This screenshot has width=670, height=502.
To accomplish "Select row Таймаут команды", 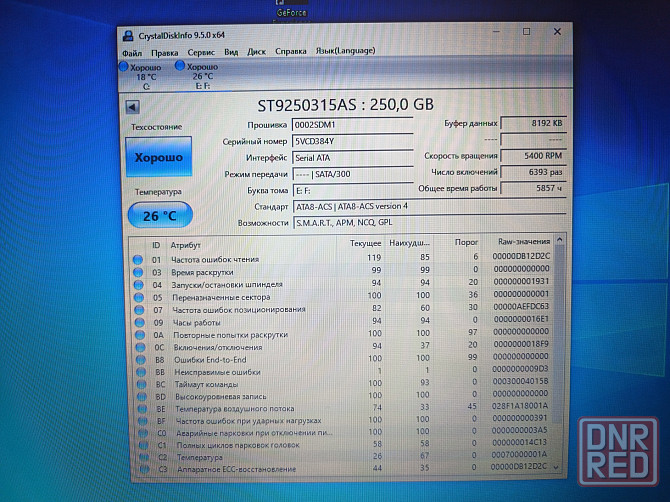I will pos(342,383).
